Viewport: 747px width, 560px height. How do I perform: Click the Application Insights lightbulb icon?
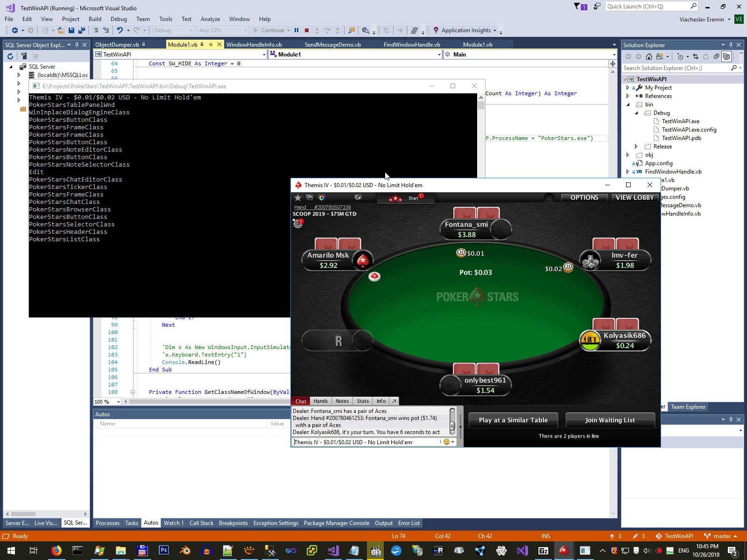coord(436,30)
